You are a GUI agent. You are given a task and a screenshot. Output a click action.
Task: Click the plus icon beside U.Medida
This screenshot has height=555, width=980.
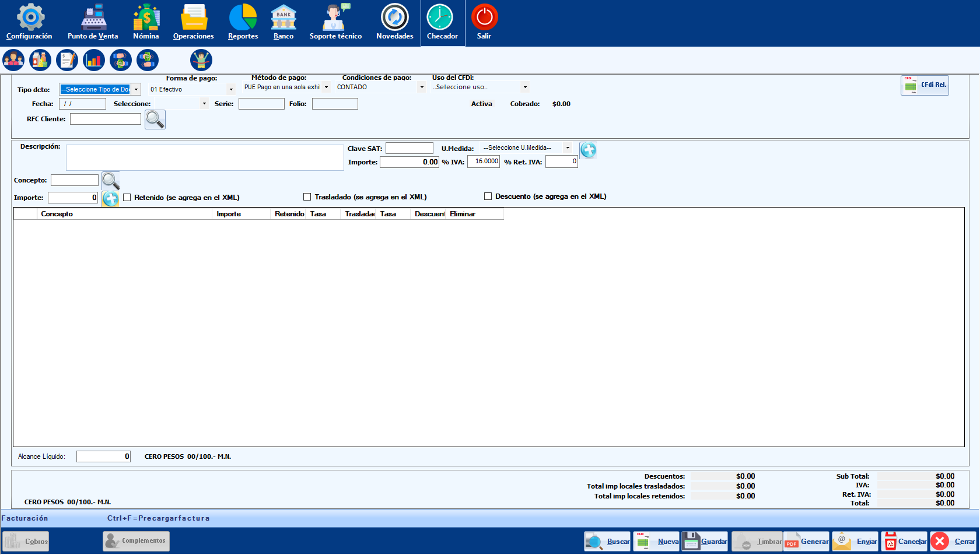click(588, 150)
